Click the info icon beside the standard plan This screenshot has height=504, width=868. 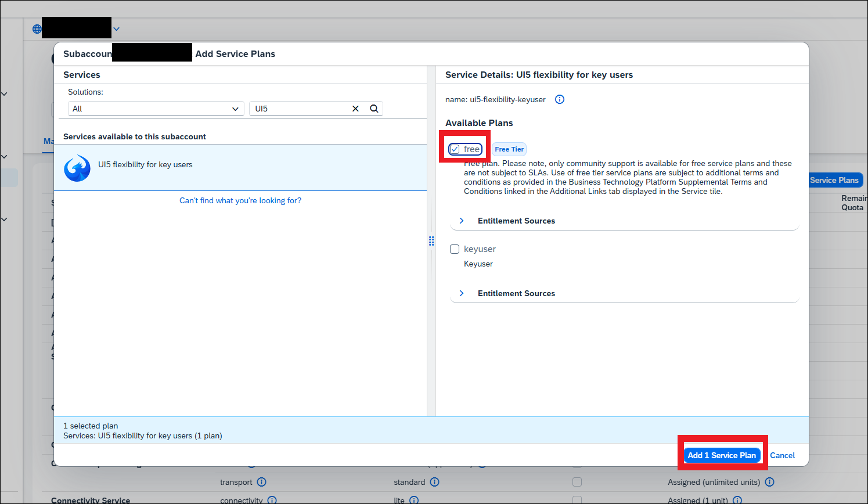coord(434,482)
